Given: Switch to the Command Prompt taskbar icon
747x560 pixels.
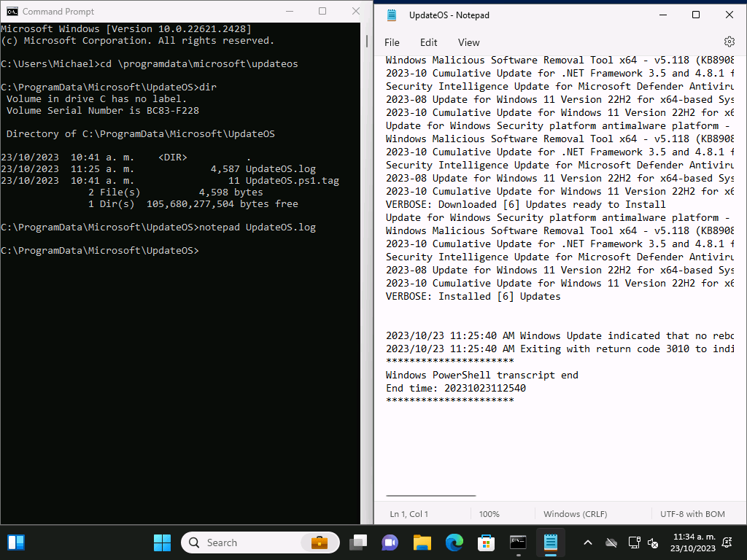Looking at the screenshot, I should click(x=518, y=542).
